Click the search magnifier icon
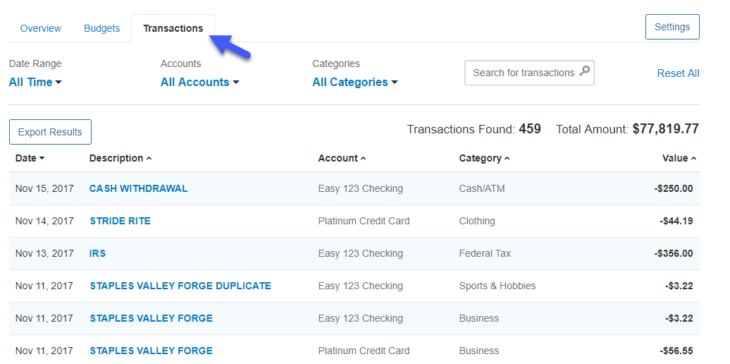This screenshot has width=730, height=364. point(584,71)
